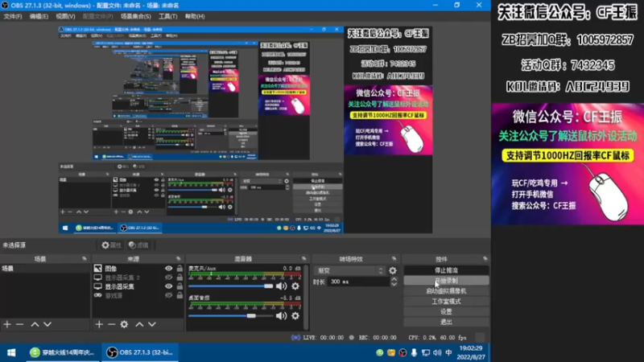The width and height of the screenshot is (644, 362).
Task: Adjust the 桌面音频 volume slider
Action: coord(230,315)
